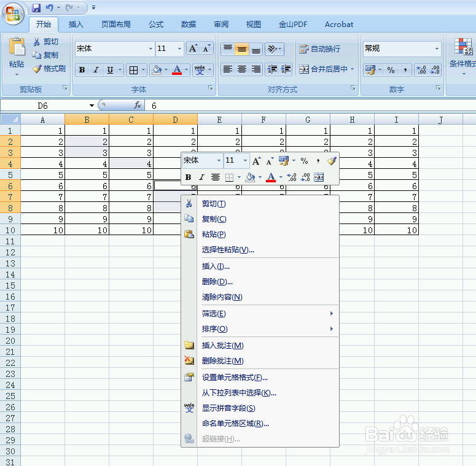Click the Office button logo
This screenshot has height=466, width=476.
point(13,14)
